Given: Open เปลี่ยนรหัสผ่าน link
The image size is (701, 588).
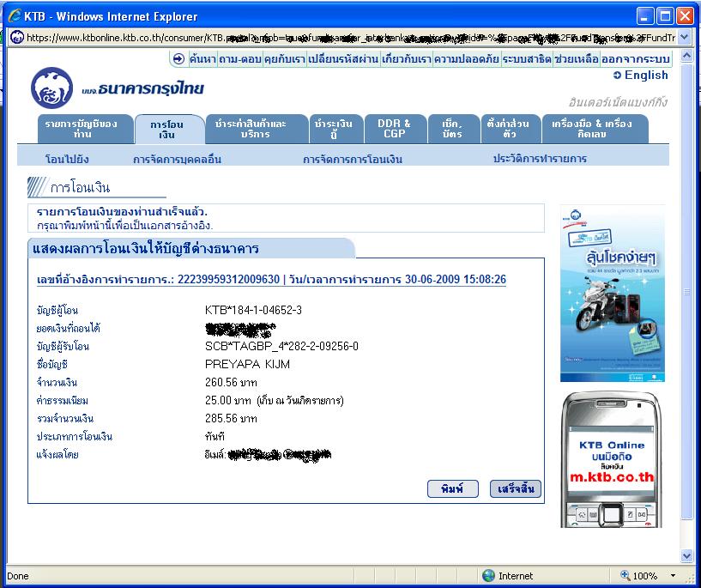Looking at the screenshot, I should pos(343,58).
